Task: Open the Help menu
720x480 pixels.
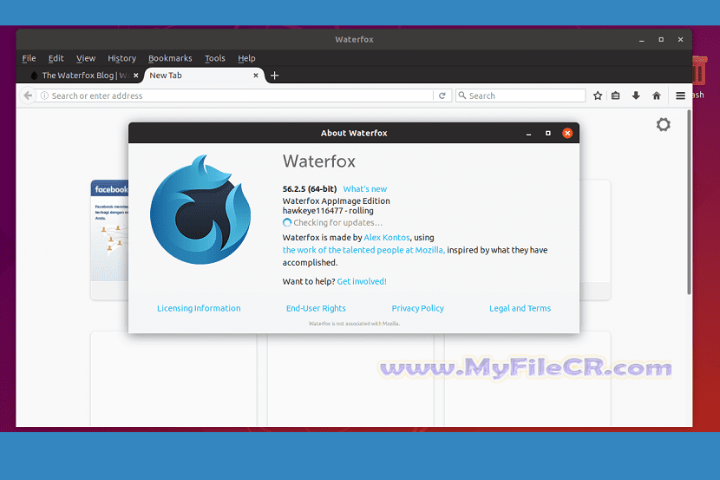Action: (x=247, y=58)
